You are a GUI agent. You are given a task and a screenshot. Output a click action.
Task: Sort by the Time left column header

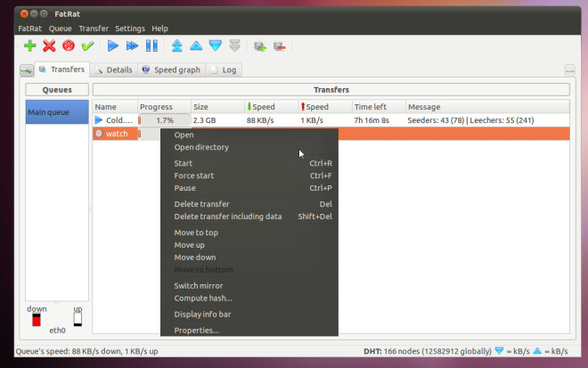coord(379,107)
